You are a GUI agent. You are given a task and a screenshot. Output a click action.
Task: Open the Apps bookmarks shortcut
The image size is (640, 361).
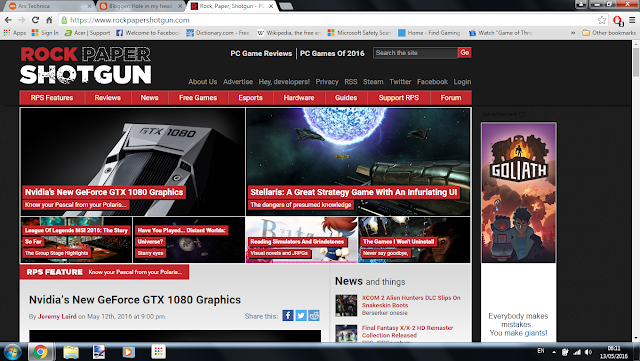pyautogui.click(x=15, y=33)
